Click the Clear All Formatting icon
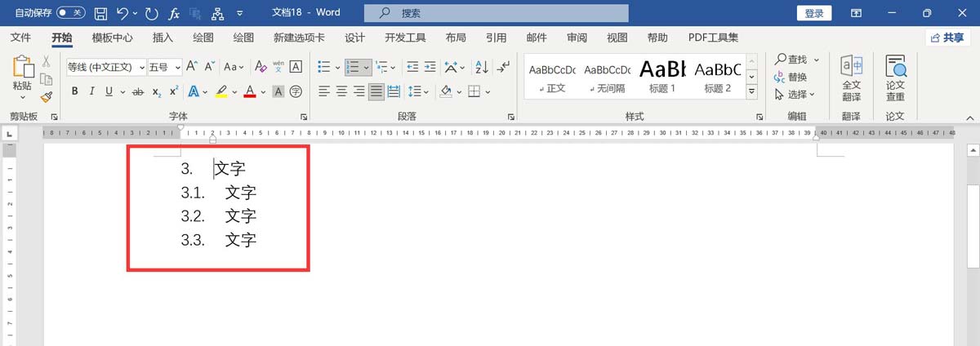This screenshot has width=980, height=346. 261,67
